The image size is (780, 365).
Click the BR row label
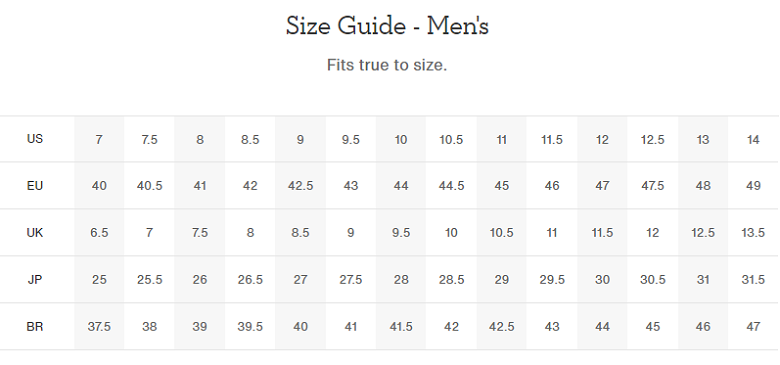coord(35,327)
